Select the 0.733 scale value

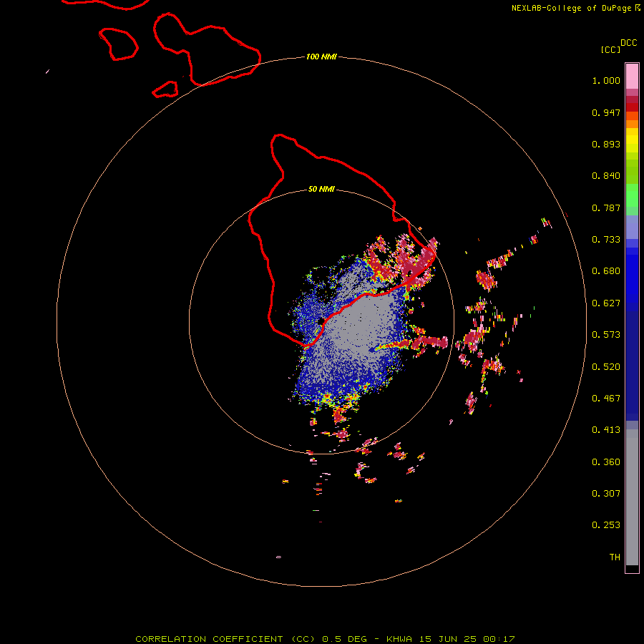(606, 240)
